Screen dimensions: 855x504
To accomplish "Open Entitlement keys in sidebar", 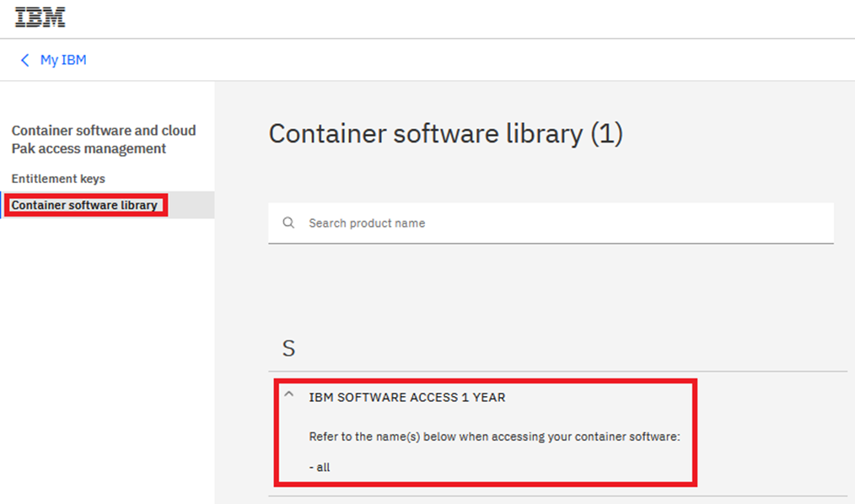I will pos(58,179).
